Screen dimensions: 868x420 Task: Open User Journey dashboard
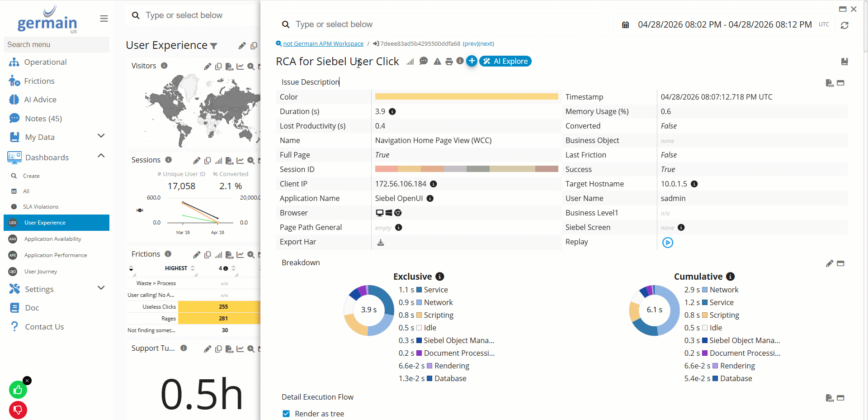[41, 272]
